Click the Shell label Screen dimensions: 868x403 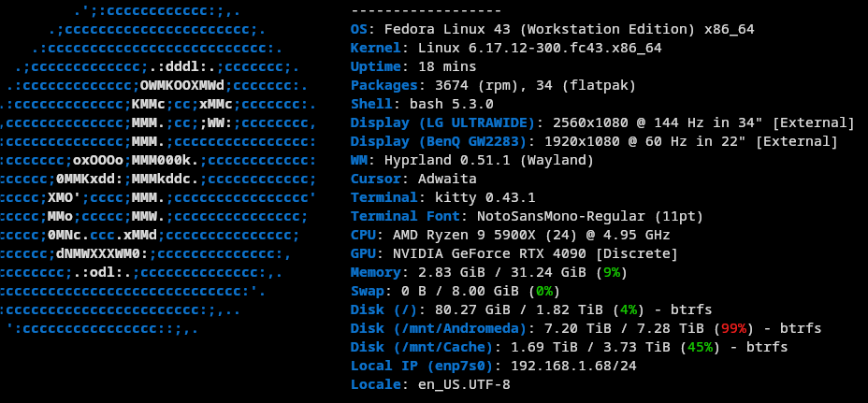[x=371, y=104]
